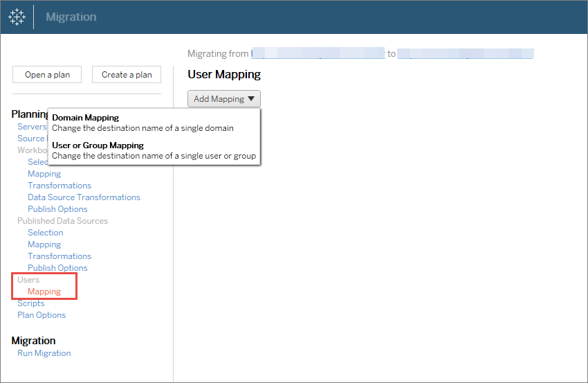Click the Run Migration link
Viewport: 588px width, 383px height.
44,353
